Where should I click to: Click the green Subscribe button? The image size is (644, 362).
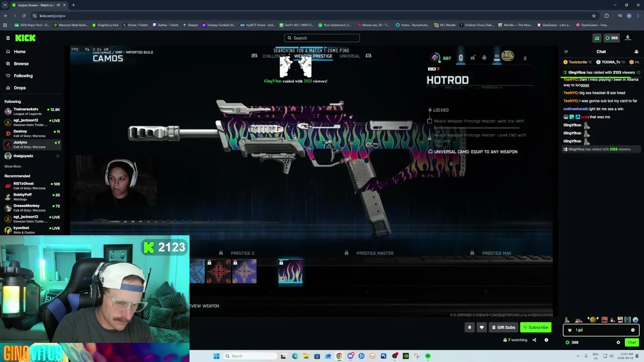pos(536,327)
